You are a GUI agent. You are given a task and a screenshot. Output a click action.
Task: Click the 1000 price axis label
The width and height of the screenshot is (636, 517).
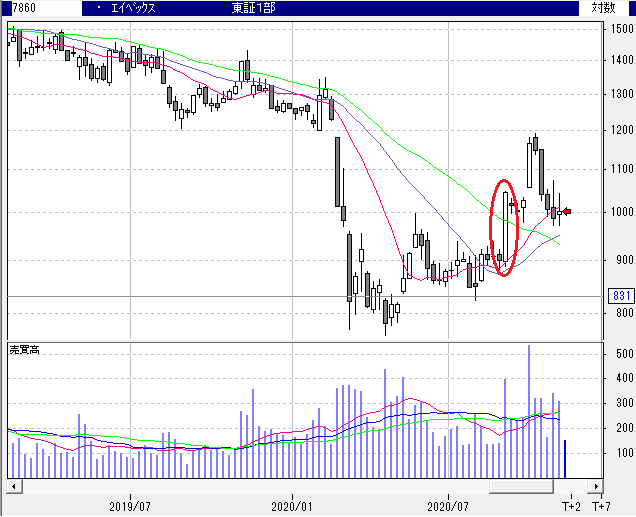click(x=622, y=212)
